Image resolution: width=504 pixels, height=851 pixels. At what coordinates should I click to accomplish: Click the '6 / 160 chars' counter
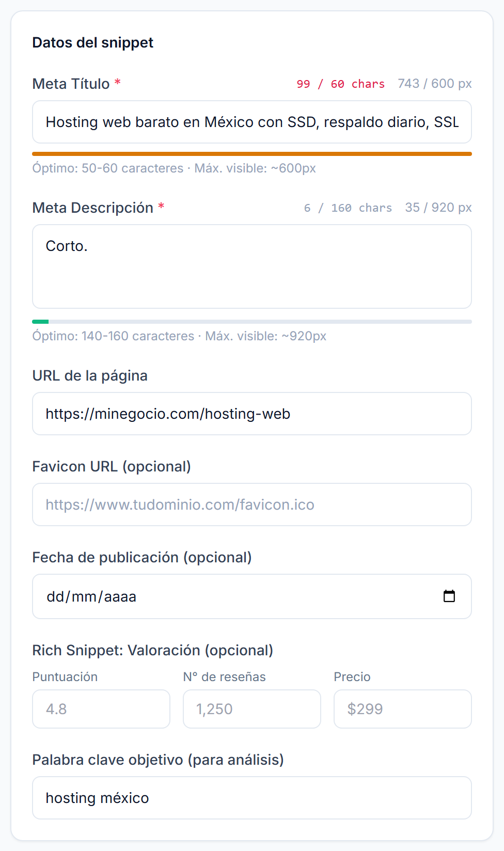[348, 208]
